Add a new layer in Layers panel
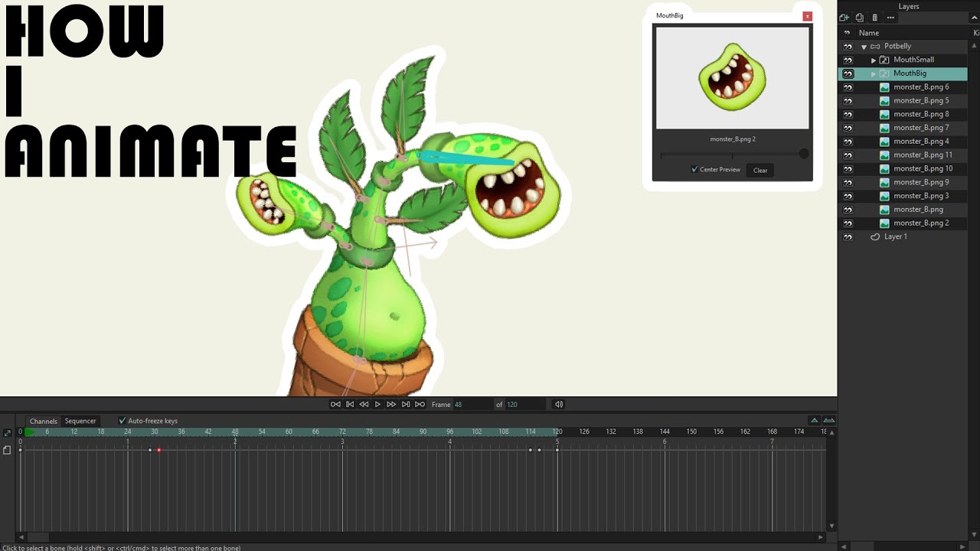This screenshot has height=551, width=980. point(844,18)
